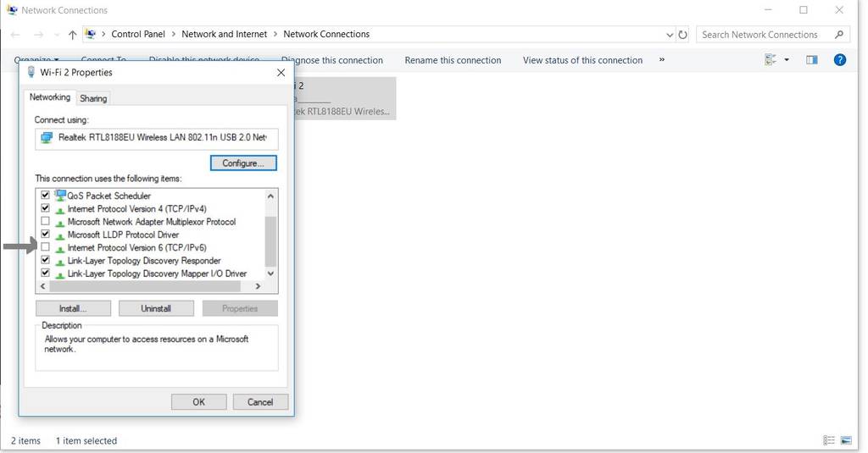868x453 pixels.
Task: Uncheck Internet Protocol Version 4 (TCP/IPv4)
Action: (x=46, y=208)
